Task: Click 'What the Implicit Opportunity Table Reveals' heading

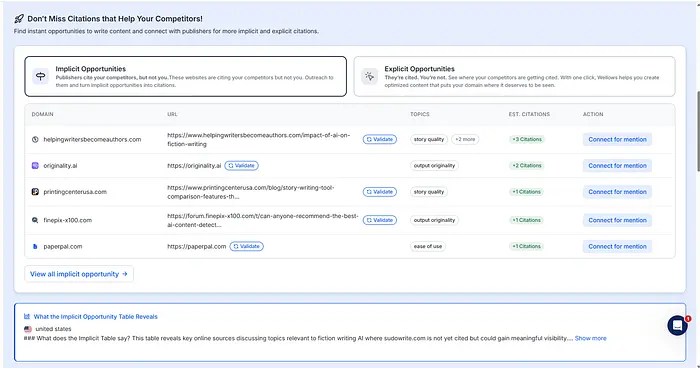Action: pyautogui.click(x=96, y=317)
